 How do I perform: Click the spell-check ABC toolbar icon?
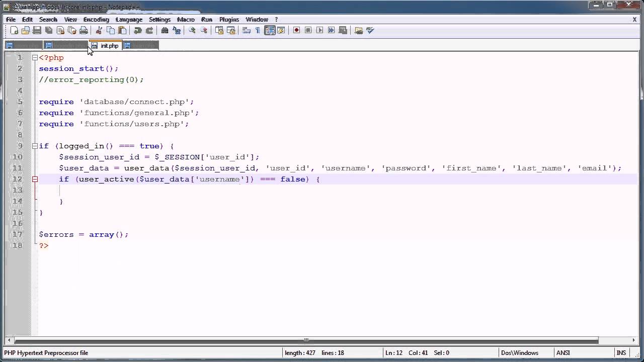370,31
